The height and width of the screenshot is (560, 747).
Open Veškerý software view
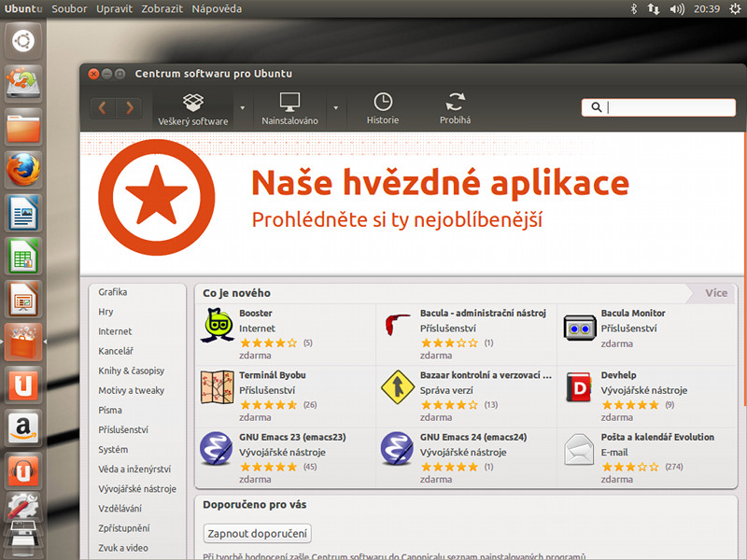(x=193, y=109)
